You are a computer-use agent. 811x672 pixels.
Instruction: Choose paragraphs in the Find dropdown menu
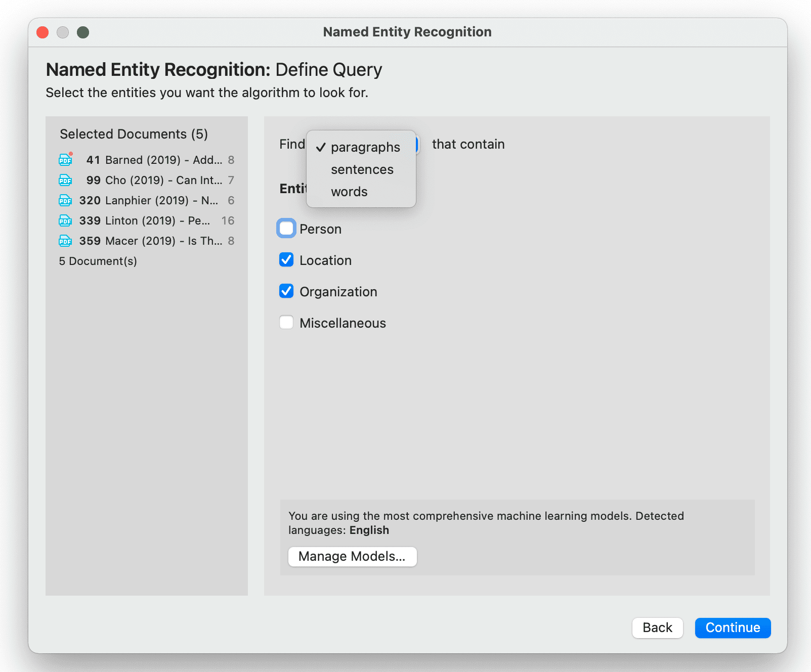(361, 147)
